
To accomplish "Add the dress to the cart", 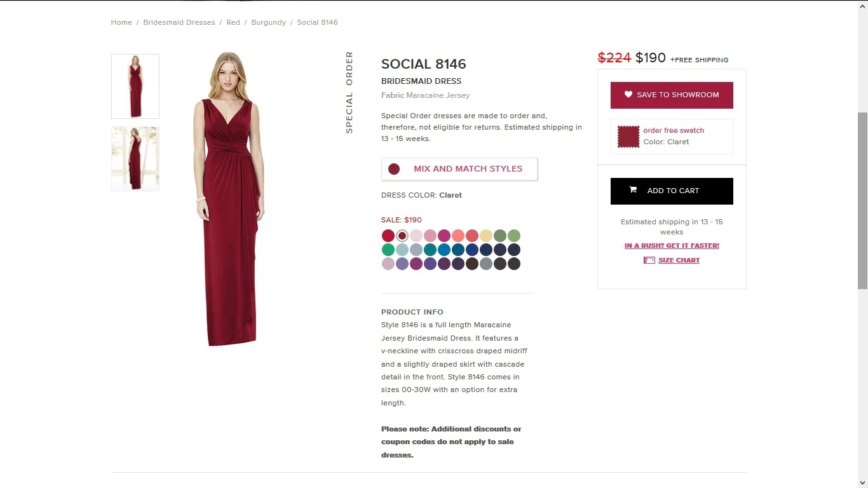I will tap(672, 191).
